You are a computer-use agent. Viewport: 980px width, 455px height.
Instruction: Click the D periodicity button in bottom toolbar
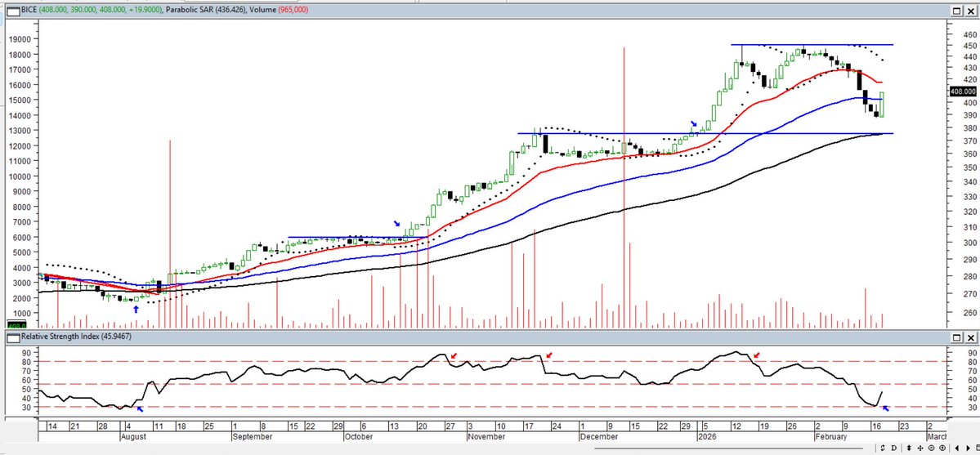893,448
